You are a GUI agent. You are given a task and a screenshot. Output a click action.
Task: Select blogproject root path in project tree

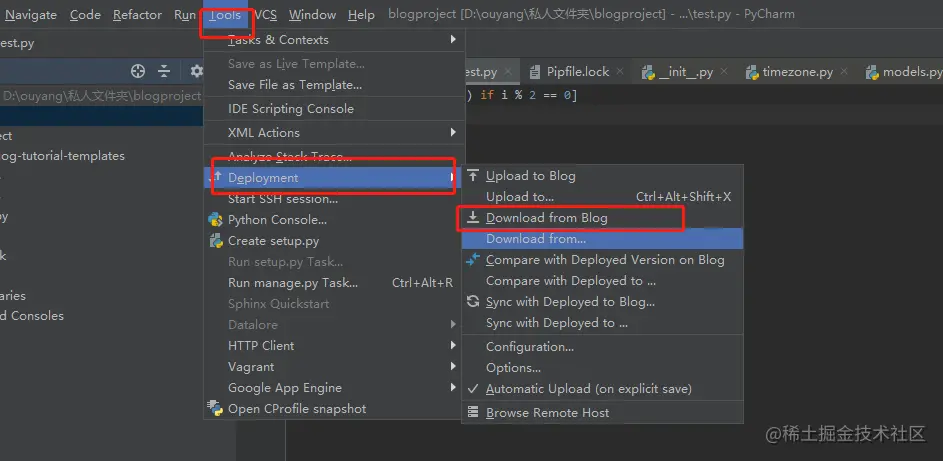click(102, 96)
